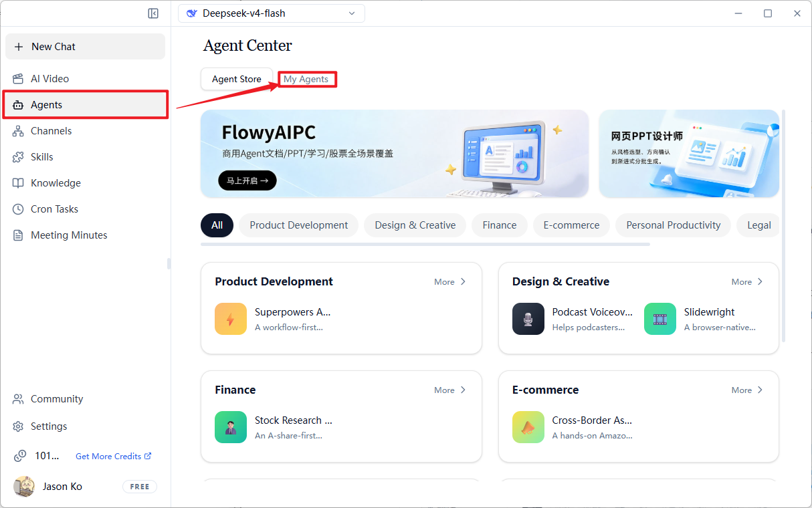
Task: Click the FREE plan badge
Action: [x=140, y=487]
